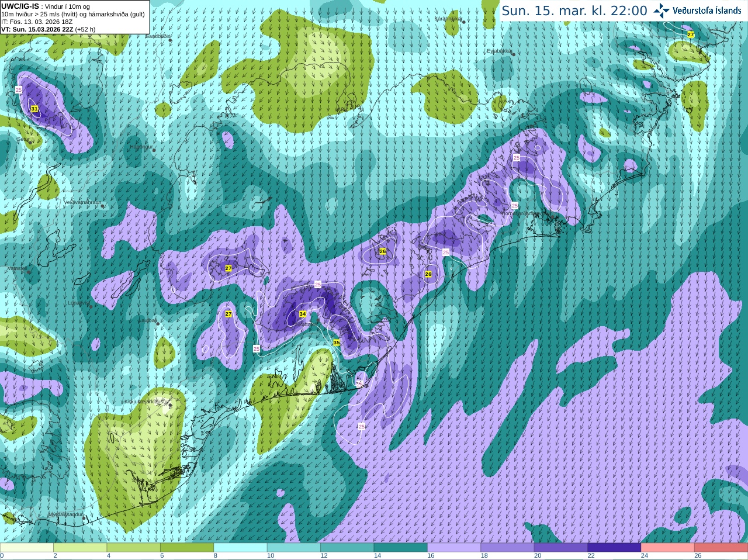Click the Laufbali station dot
Screen dimensions: 748x560
pos(158,323)
